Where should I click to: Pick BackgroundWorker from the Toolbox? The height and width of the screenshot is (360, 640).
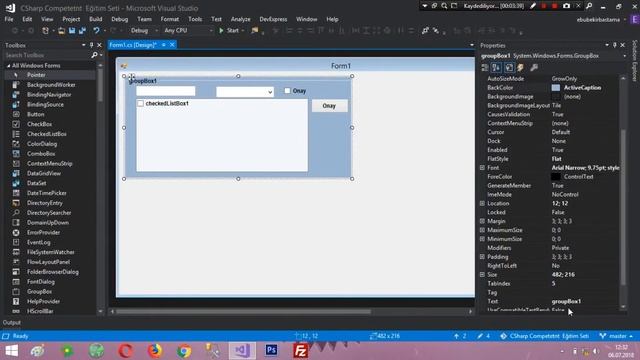tap(50, 85)
